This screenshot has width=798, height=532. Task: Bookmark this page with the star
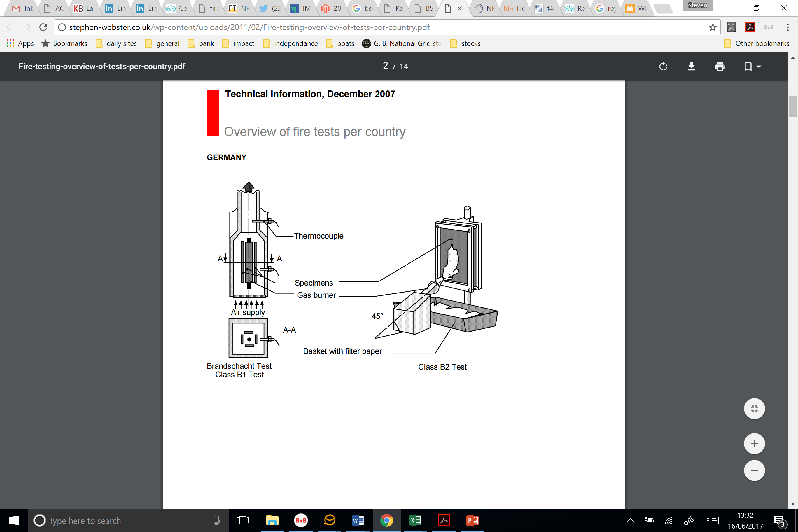[x=713, y=27]
